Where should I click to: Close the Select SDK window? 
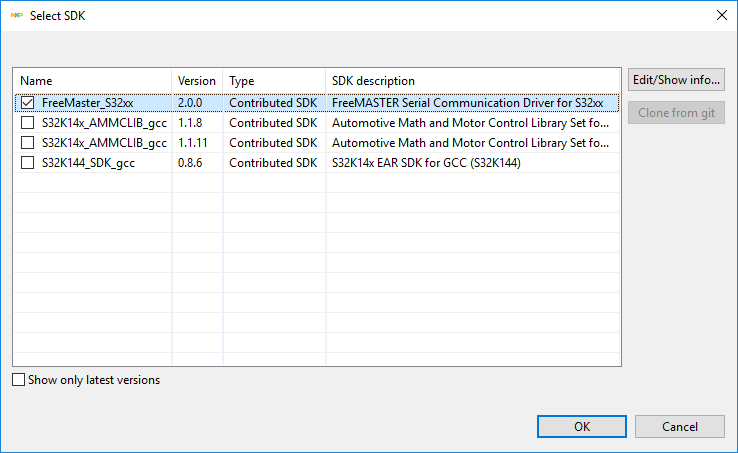(x=721, y=15)
